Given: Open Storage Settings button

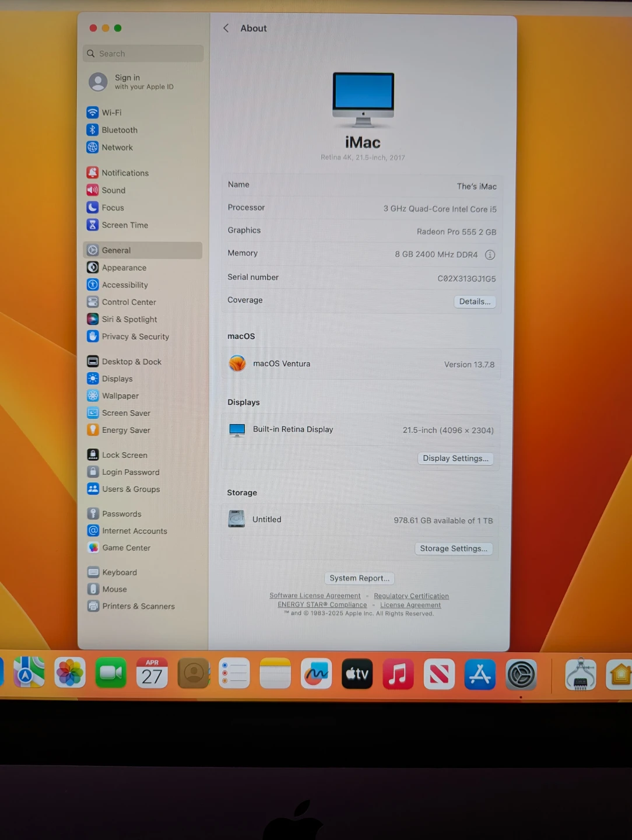Looking at the screenshot, I should 454,548.
